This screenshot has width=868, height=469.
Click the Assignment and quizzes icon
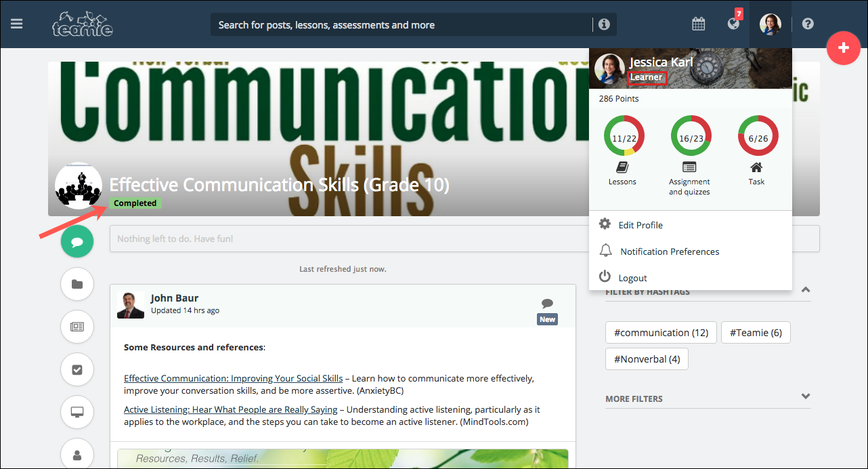(x=689, y=167)
